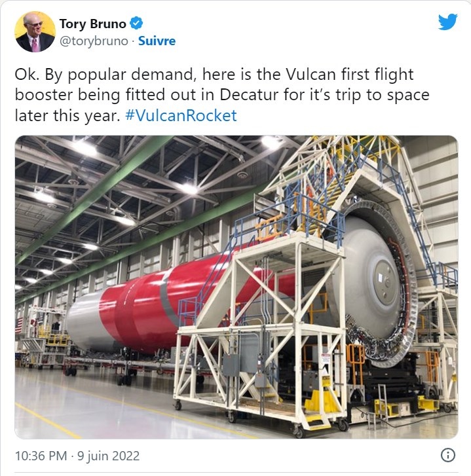
Task: Click the 9 juin 2022 date
Action: coord(108,456)
